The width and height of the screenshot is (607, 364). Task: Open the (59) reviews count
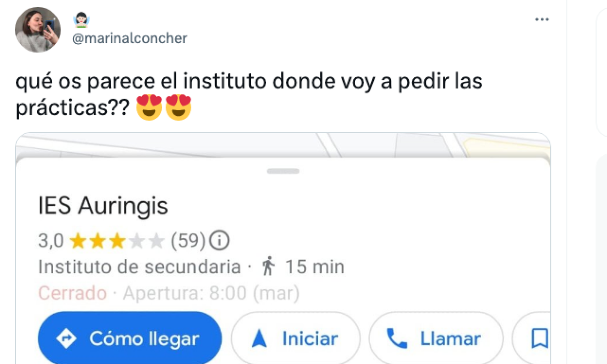pyautogui.click(x=188, y=241)
